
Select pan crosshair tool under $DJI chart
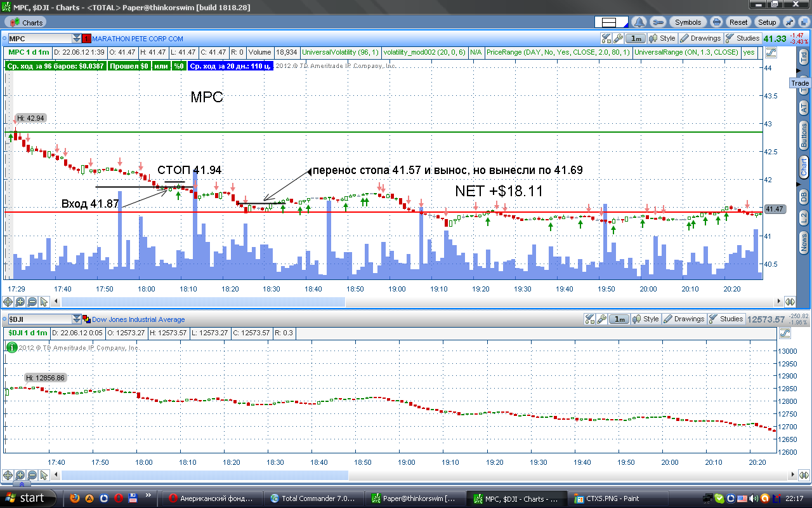[8, 475]
